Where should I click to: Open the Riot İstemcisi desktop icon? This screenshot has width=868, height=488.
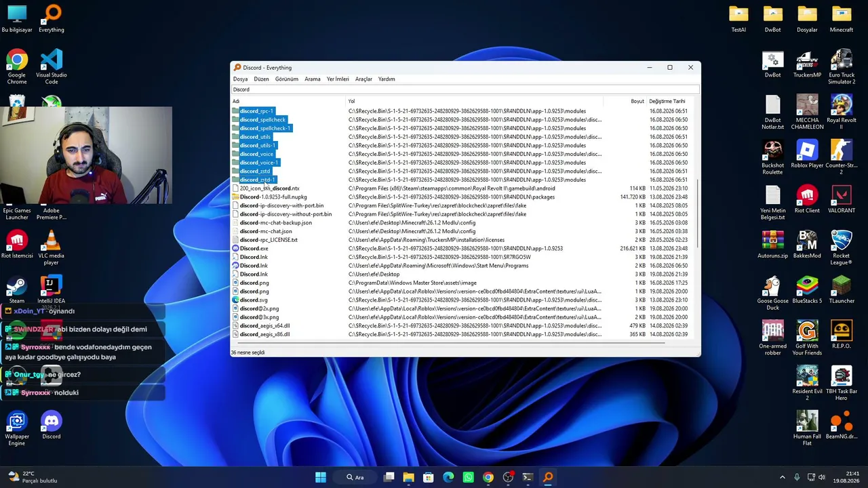click(x=17, y=245)
